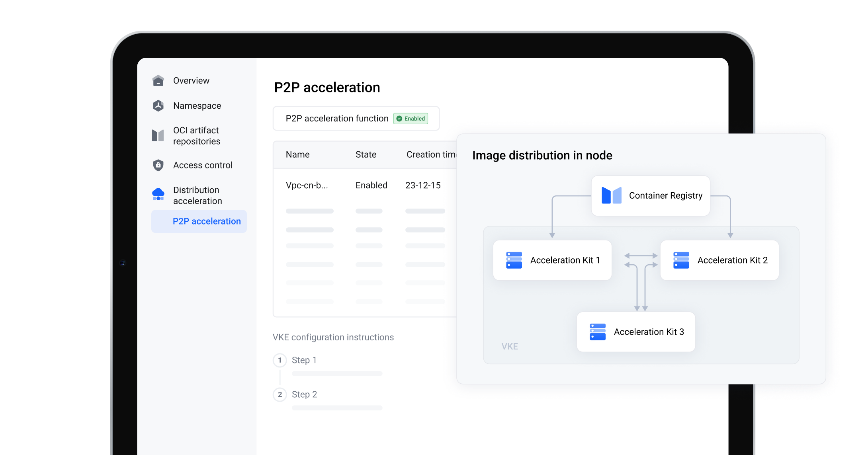This screenshot has width=868, height=455.
Task: Click the Image distribution in node title
Action: [542, 155]
